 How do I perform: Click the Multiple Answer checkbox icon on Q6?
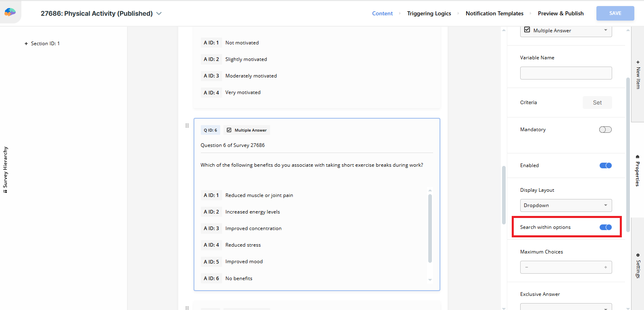(229, 130)
